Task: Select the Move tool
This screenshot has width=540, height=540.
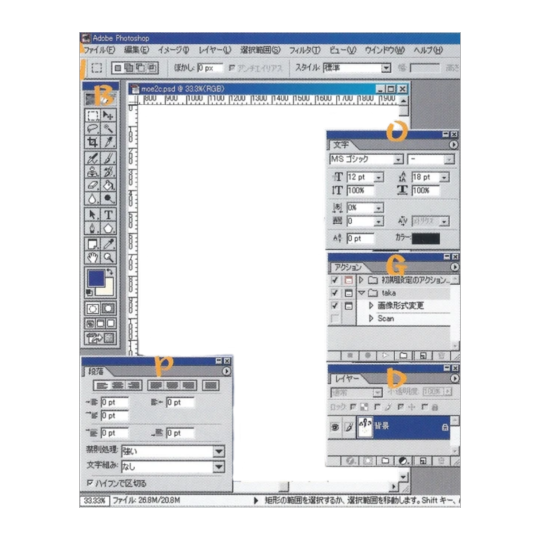Action: tap(108, 115)
